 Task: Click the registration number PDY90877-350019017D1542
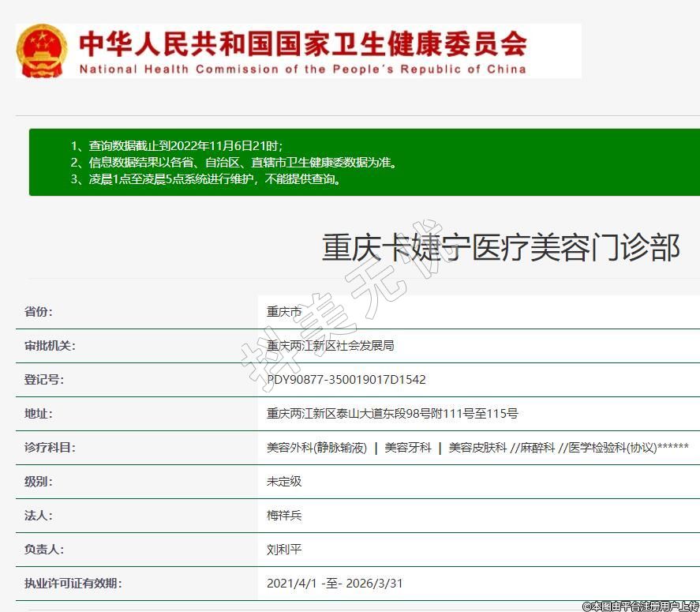346,380
